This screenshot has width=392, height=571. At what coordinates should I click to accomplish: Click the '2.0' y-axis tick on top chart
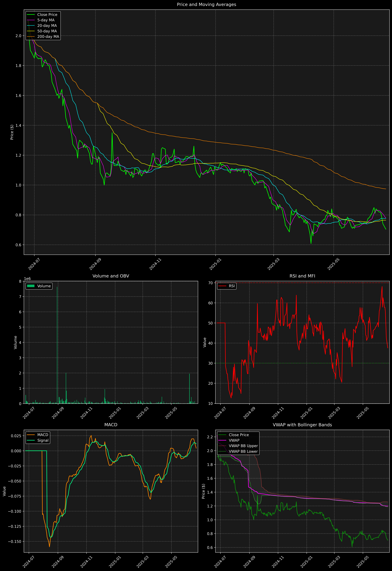(x=18, y=36)
